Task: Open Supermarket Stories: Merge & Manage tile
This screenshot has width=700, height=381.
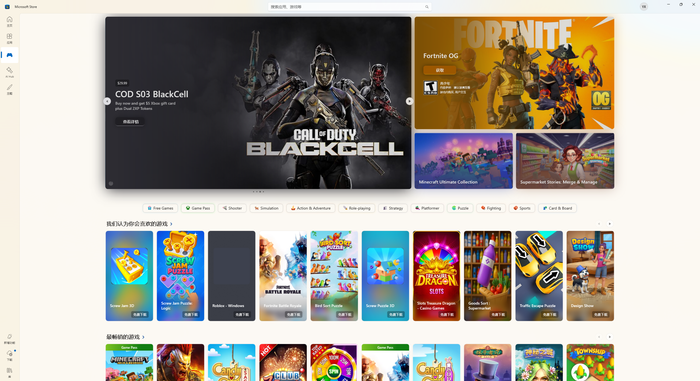Action: pos(565,161)
